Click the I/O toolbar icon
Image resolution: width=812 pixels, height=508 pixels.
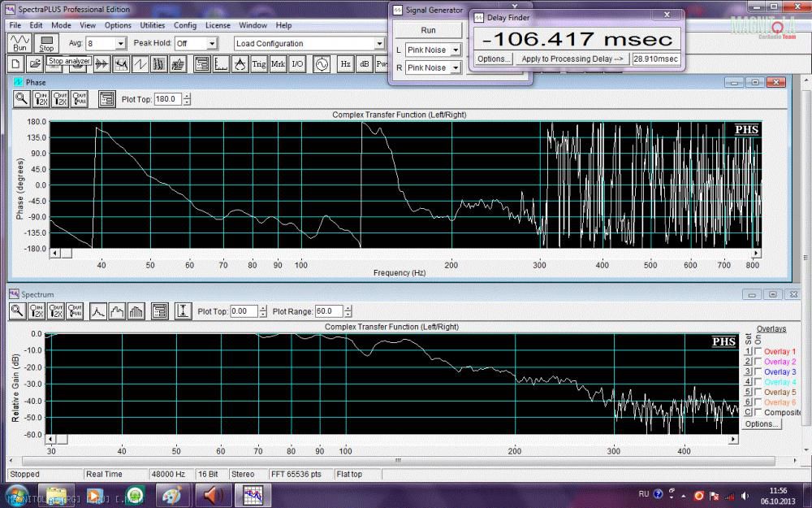[x=297, y=64]
